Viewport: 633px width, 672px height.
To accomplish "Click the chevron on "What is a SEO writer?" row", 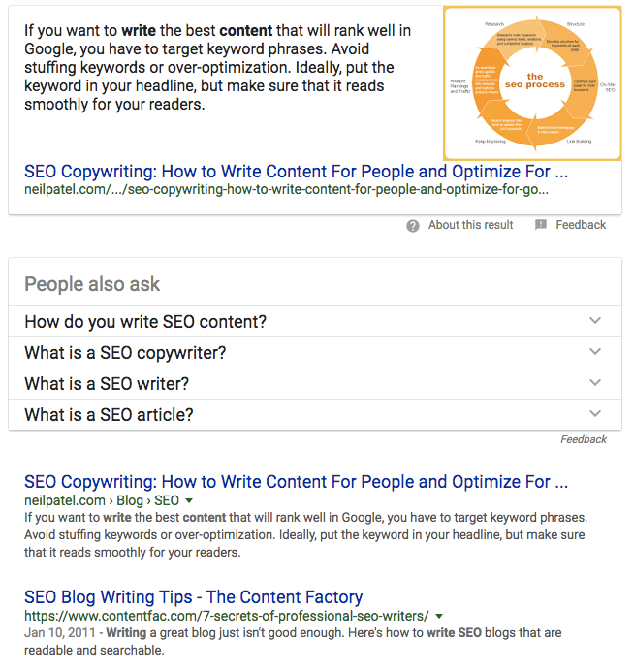I will (x=595, y=383).
